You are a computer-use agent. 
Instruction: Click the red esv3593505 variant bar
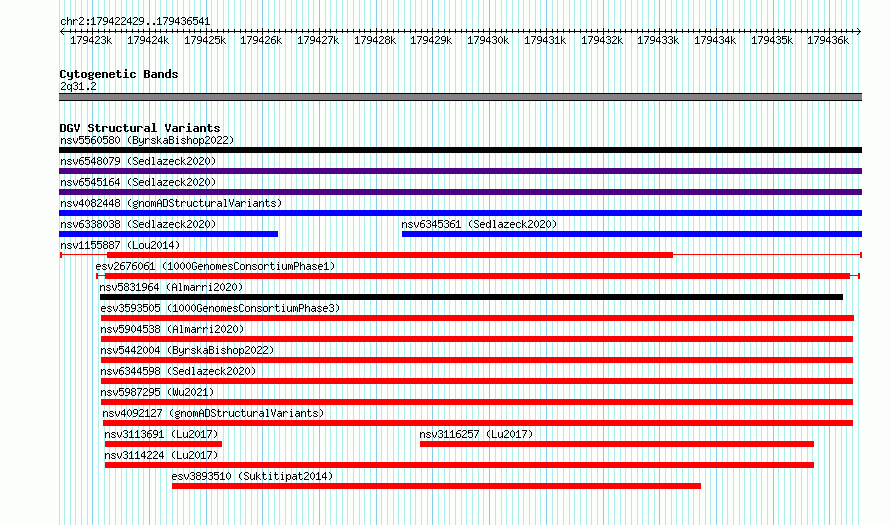tap(477, 318)
